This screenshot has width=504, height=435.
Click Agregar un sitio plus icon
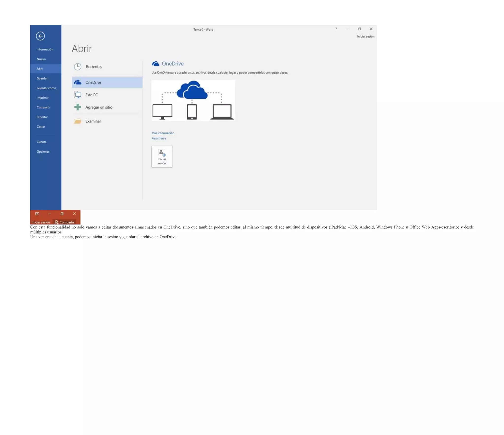click(78, 107)
